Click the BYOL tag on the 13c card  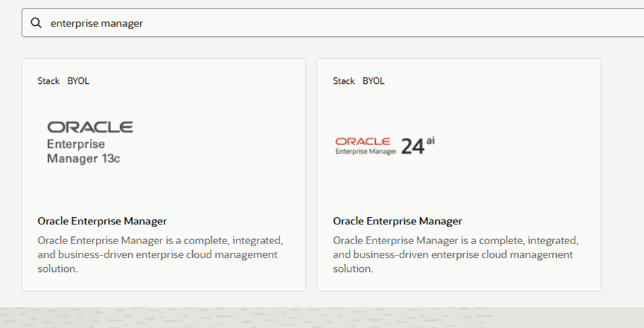pos(78,81)
